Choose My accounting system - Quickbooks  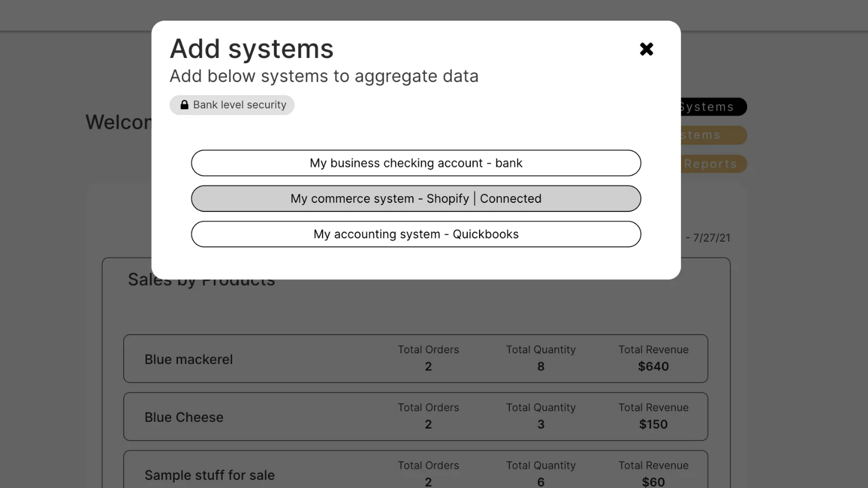click(416, 234)
